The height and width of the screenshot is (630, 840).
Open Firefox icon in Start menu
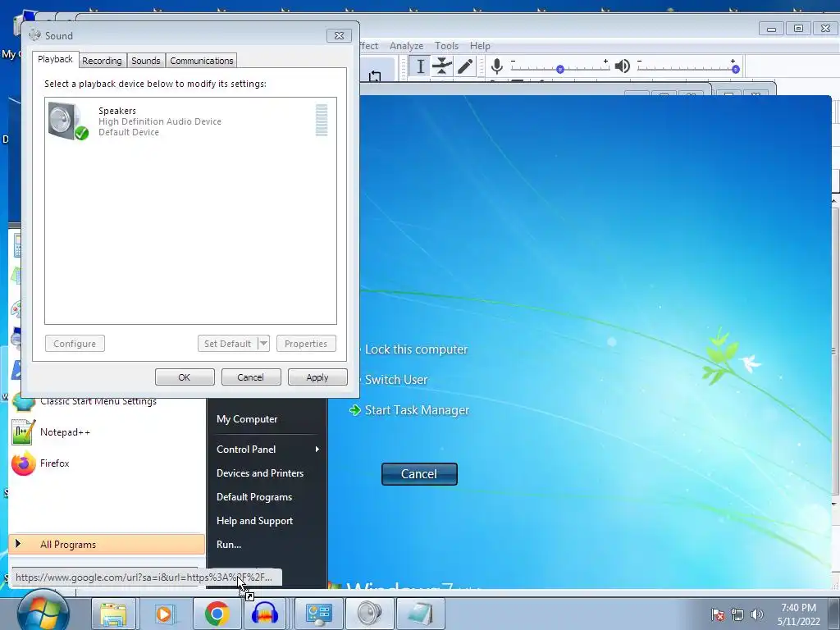[x=23, y=463]
